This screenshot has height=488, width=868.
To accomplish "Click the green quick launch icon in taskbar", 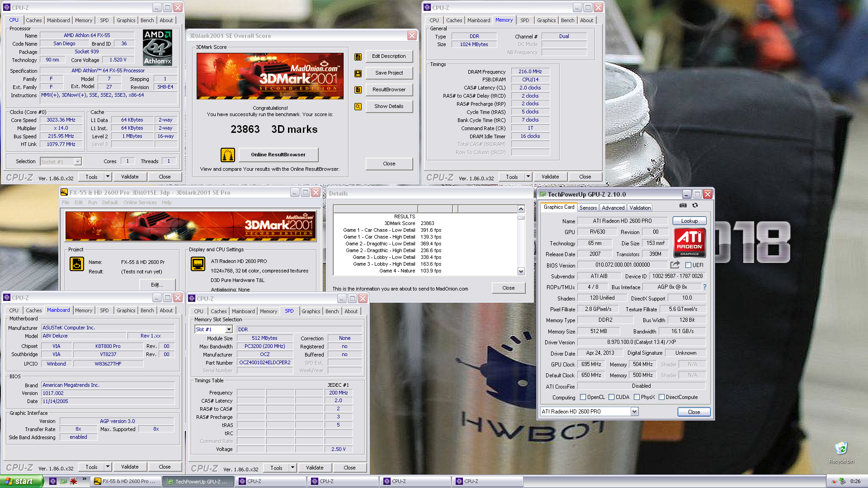I will pyautogui.click(x=63, y=481).
